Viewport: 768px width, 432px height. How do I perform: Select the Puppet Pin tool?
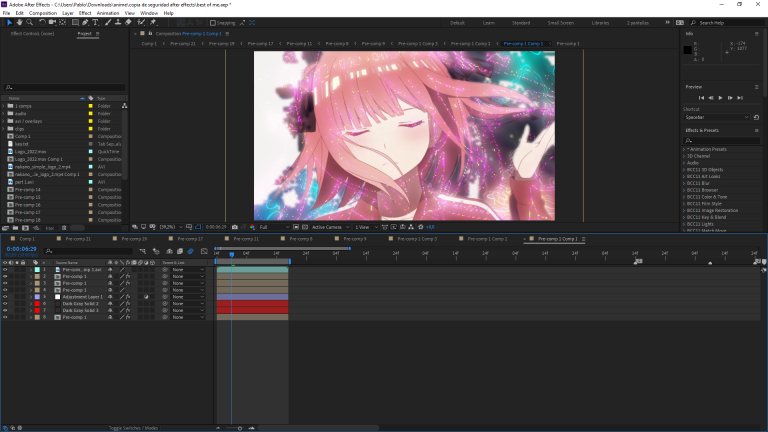click(x=153, y=23)
